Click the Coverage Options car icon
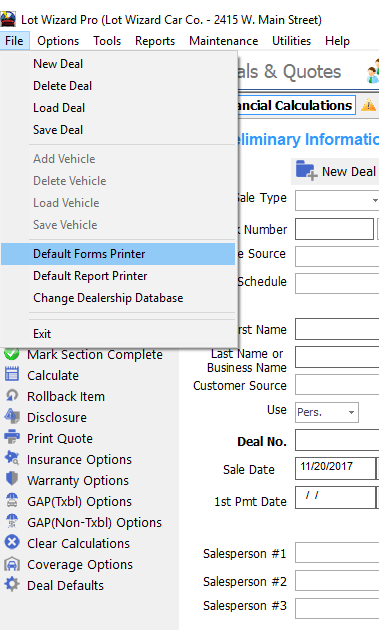379x630 pixels. coord(12,564)
